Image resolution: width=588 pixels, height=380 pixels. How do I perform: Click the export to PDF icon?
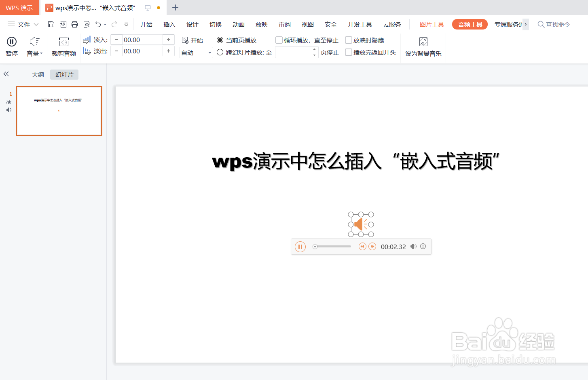[63, 24]
